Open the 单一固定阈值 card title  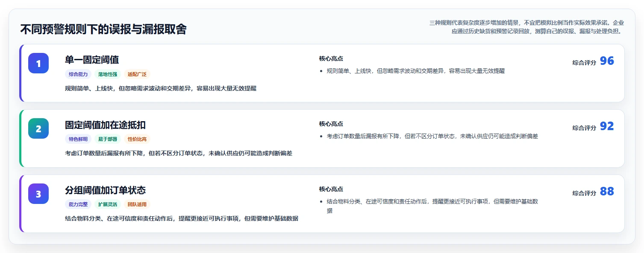92,60
